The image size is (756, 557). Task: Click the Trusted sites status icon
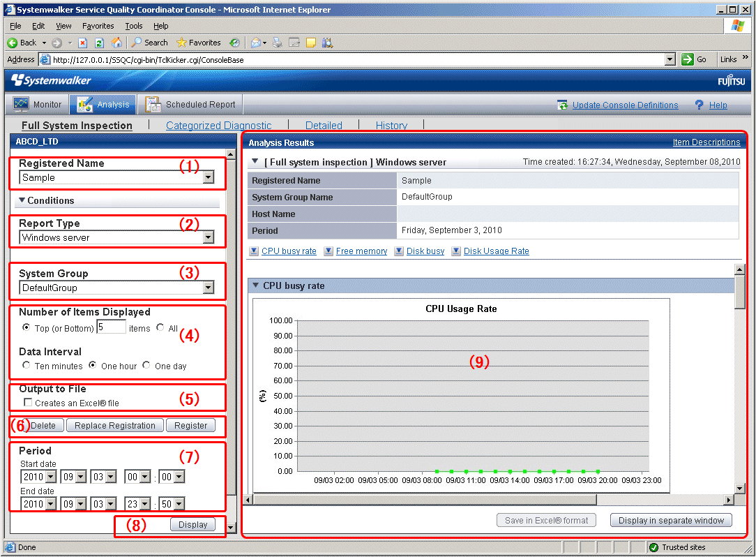(x=653, y=547)
